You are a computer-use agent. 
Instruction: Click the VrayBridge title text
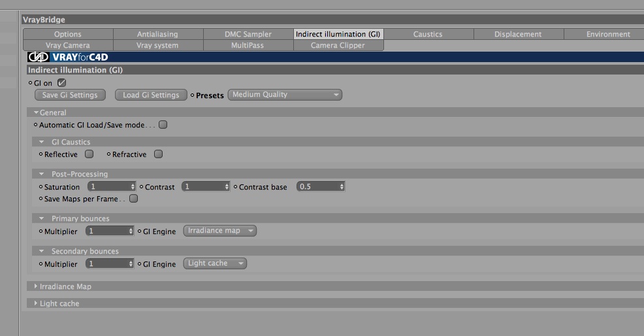click(x=44, y=20)
